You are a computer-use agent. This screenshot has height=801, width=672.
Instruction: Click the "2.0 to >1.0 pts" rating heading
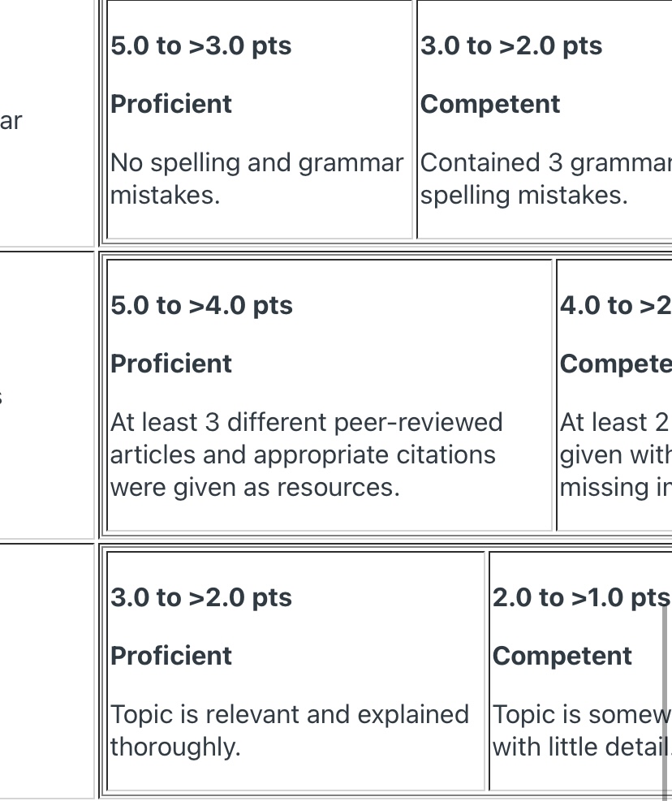pyautogui.click(x=580, y=597)
